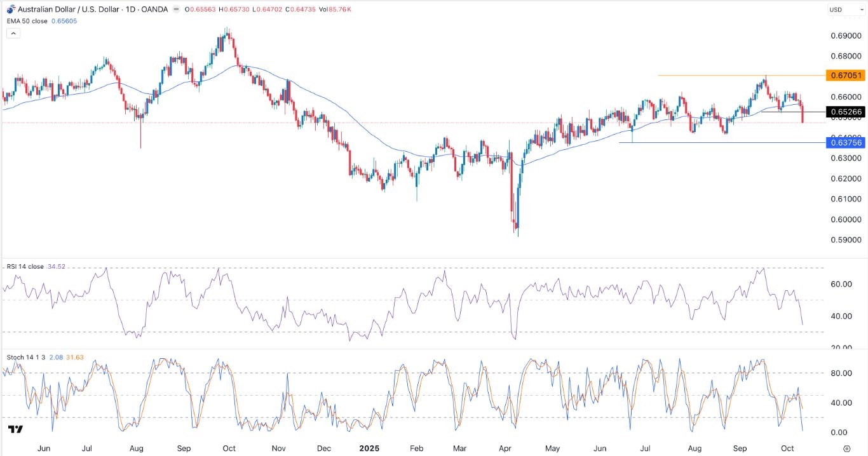This screenshot has height=456, width=868.
Task: Click the OANDA broker name
Action: point(154,10)
